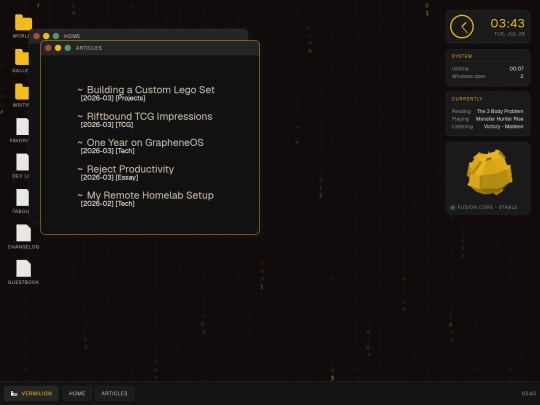The width and height of the screenshot is (540, 405).
Task: Open the Riftbound TCG Impressions article
Action: click(x=149, y=116)
